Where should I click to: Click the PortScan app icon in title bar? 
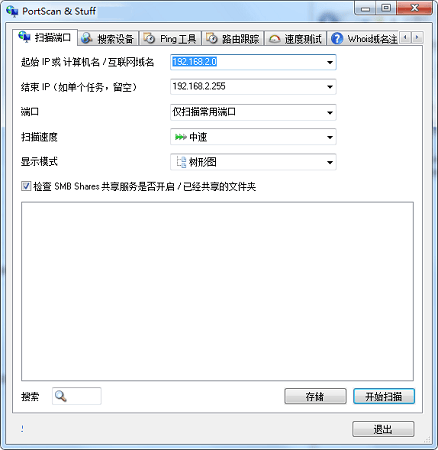click(12, 11)
